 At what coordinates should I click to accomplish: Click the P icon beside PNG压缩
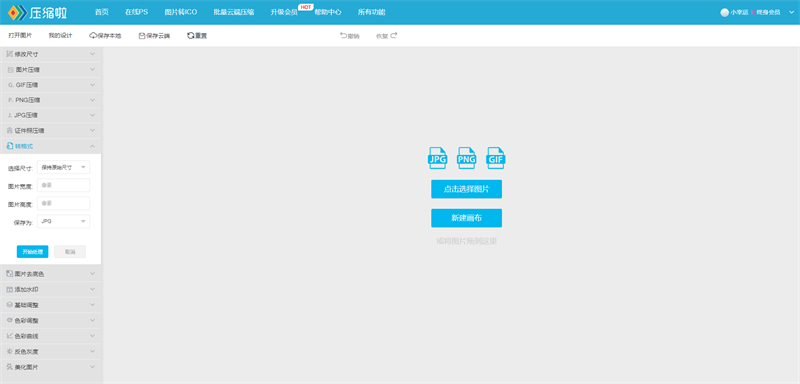(10, 100)
